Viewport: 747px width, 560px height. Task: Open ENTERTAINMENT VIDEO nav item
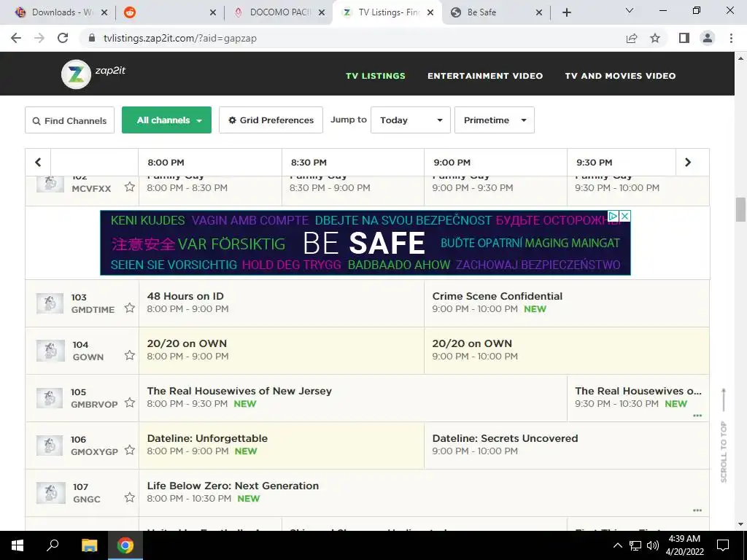tap(485, 76)
